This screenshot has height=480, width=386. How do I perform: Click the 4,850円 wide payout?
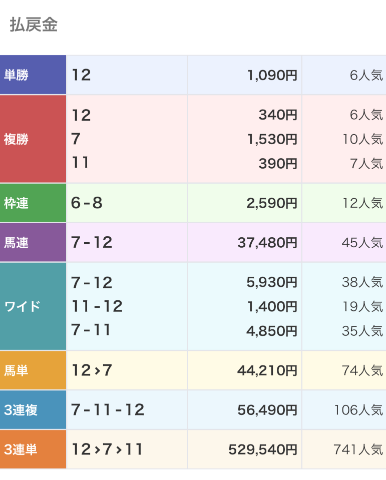(x=272, y=331)
